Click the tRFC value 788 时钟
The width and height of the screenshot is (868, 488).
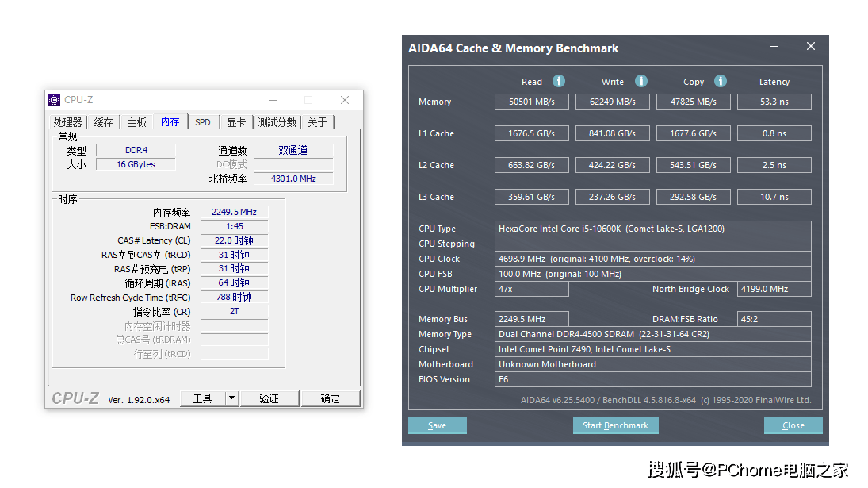point(234,297)
